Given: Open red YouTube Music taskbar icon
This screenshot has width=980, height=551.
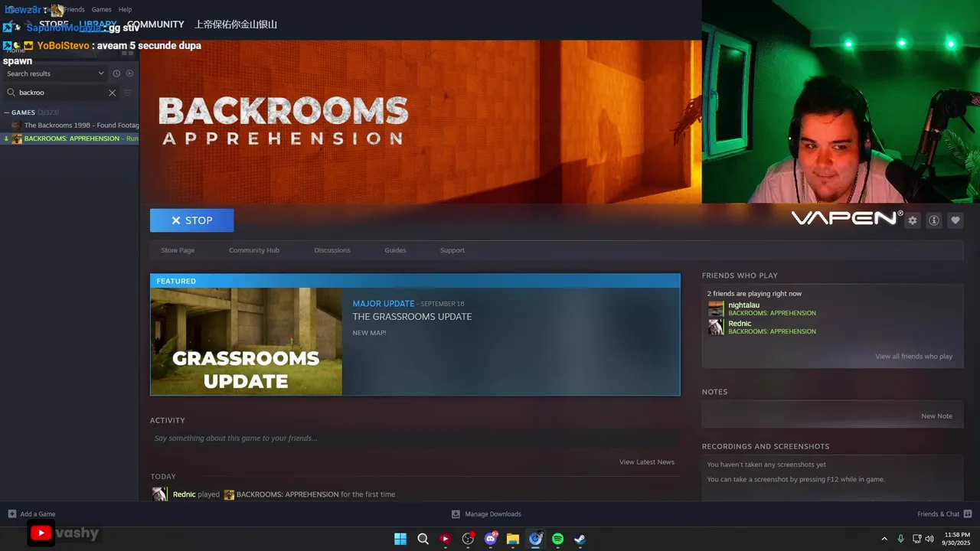Looking at the screenshot, I should point(446,539).
